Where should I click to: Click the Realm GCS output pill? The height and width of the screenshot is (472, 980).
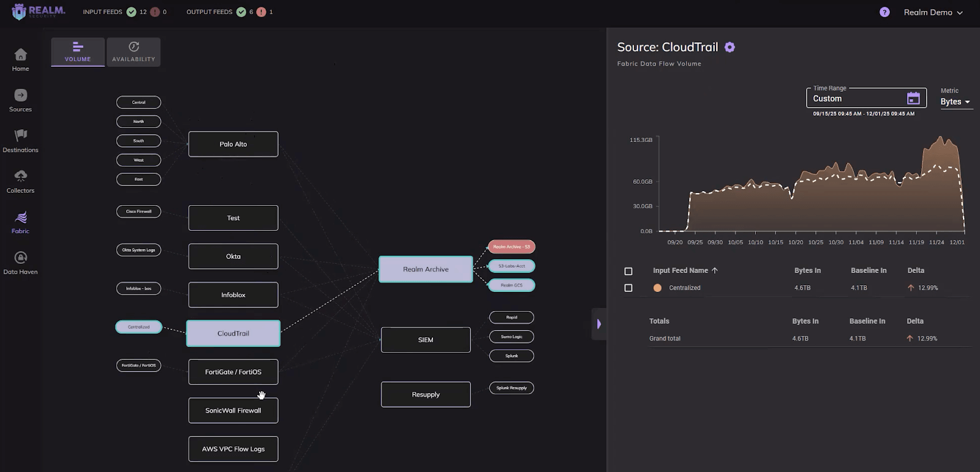pyautogui.click(x=511, y=285)
